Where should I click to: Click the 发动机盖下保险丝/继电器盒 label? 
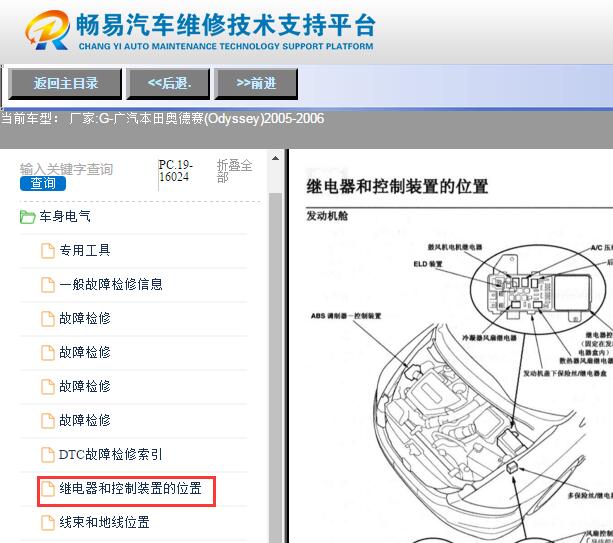[x=565, y=374]
